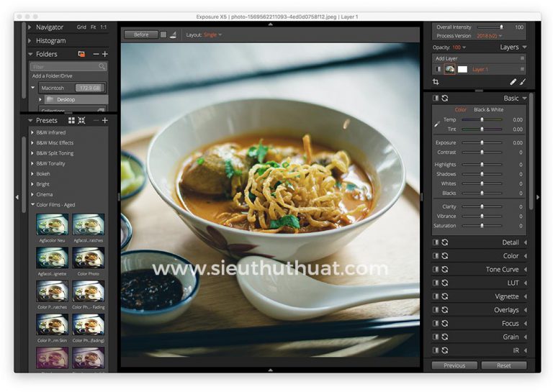This screenshot has height=392, width=553.
Task: Reset the Detail panel settings
Action: [x=445, y=242]
